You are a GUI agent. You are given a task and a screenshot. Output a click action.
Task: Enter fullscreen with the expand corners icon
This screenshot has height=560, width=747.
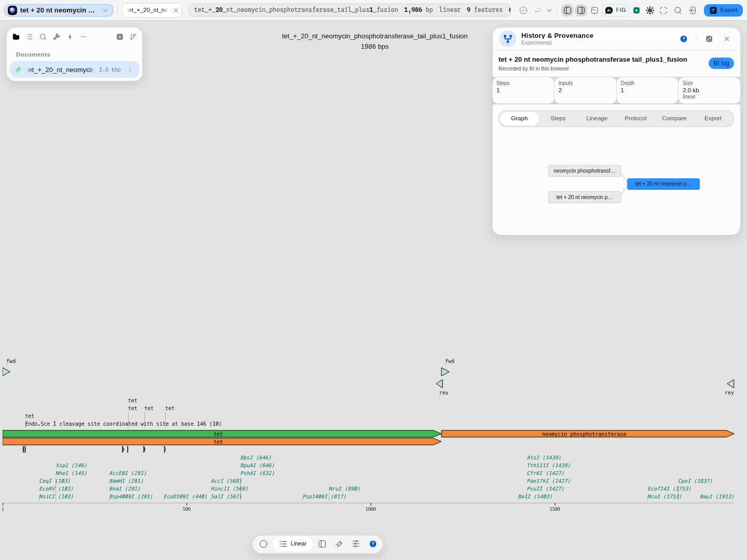tap(663, 10)
